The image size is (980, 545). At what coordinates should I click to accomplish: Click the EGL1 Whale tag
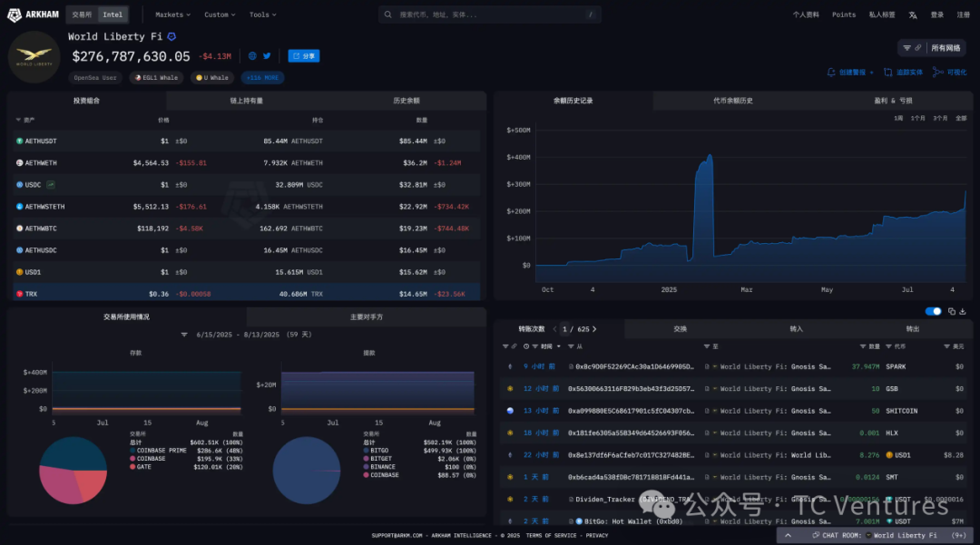tap(156, 78)
